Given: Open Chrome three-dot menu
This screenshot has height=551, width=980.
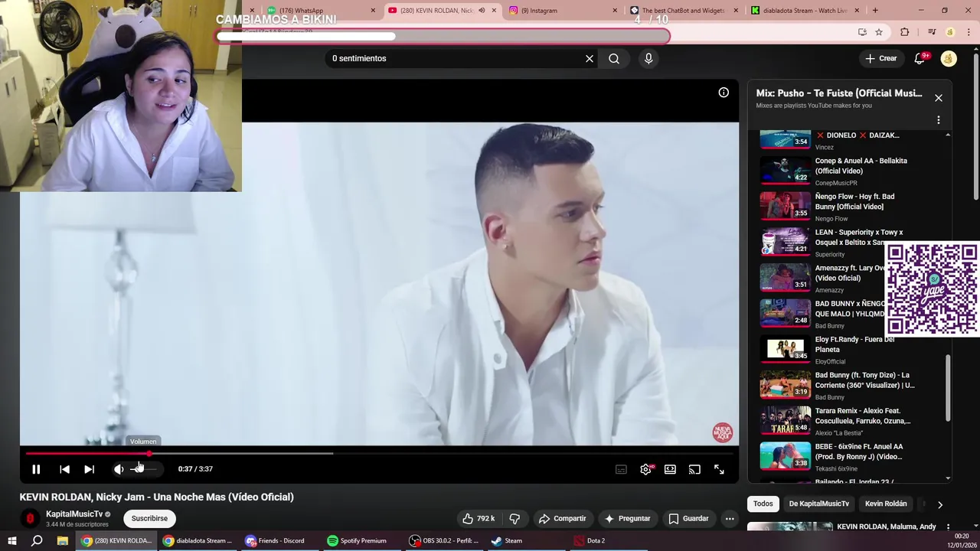Looking at the screenshot, I should coord(969,32).
